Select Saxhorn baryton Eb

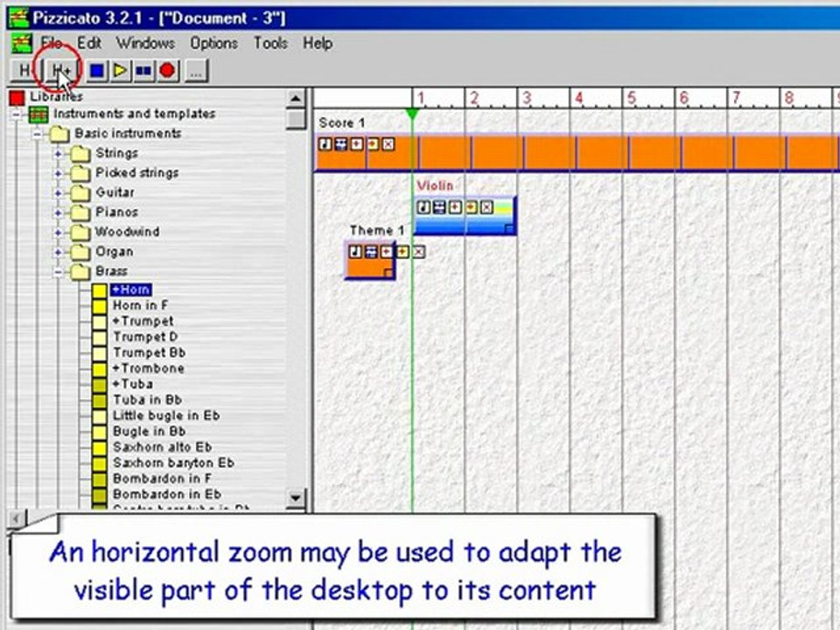point(173,463)
